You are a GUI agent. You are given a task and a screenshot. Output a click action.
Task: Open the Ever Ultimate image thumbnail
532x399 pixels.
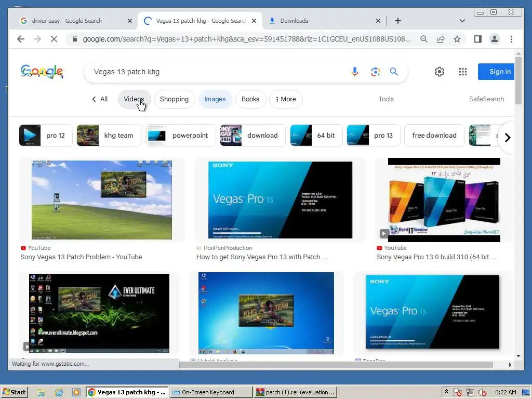99,313
